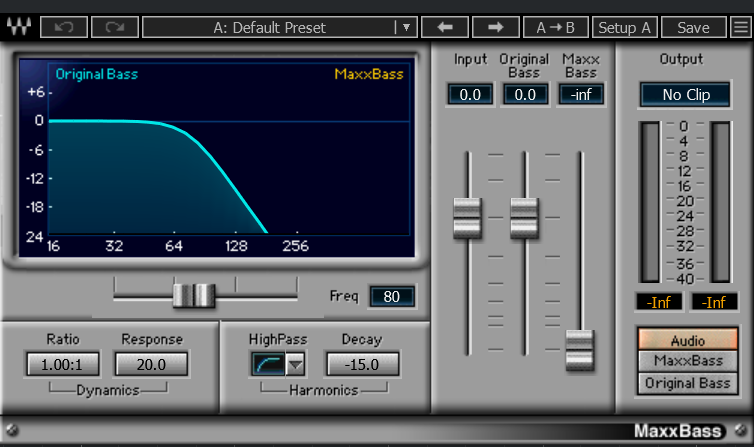Expand the HighPass dropdown arrow

(295, 364)
